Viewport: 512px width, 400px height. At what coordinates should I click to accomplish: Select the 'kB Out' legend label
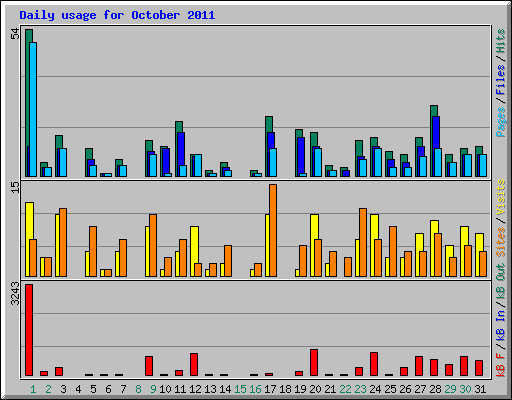click(500, 282)
